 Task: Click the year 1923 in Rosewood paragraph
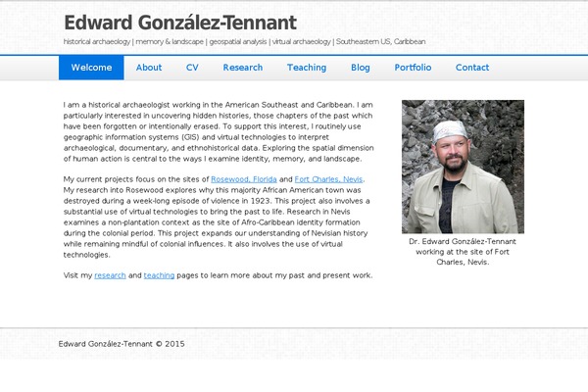tap(261, 201)
